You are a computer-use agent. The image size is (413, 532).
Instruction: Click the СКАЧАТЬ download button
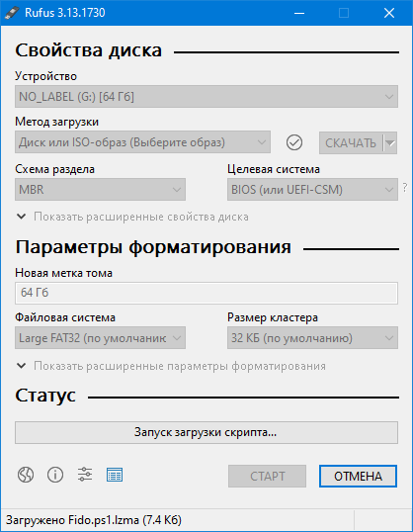(x=351, y=142)
